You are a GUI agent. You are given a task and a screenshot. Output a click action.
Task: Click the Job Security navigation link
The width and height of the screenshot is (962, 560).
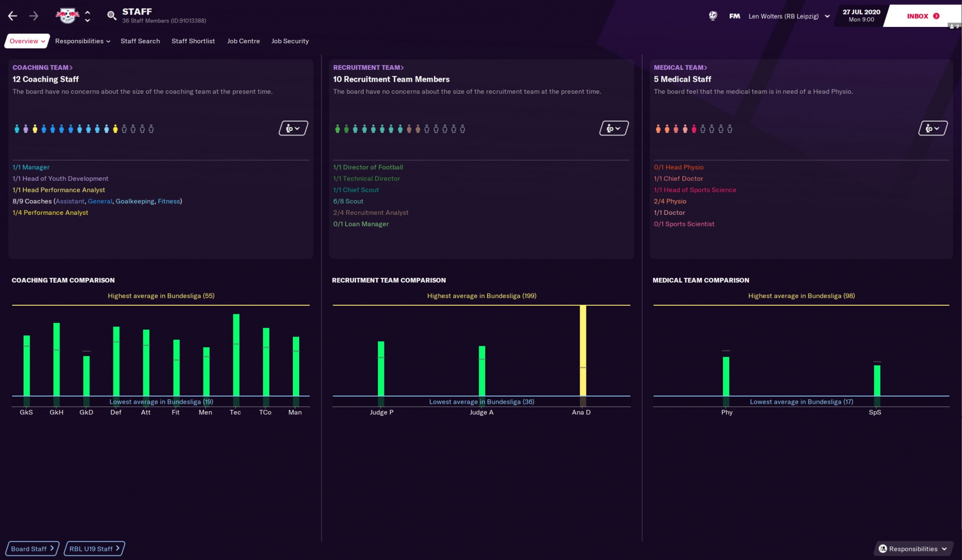click(x=290, y=41)
